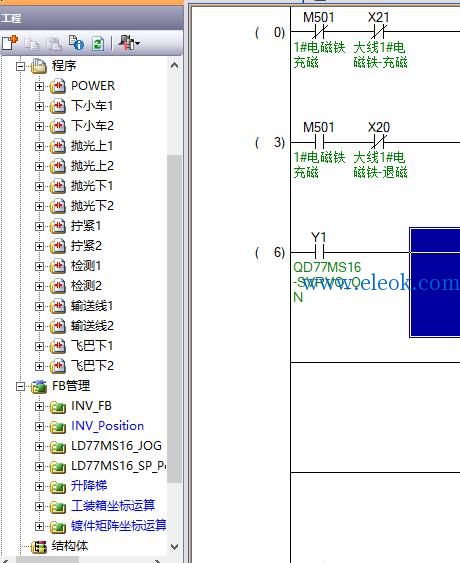Expand the 镀件矩阵坐标运算 node

point(39,526)
